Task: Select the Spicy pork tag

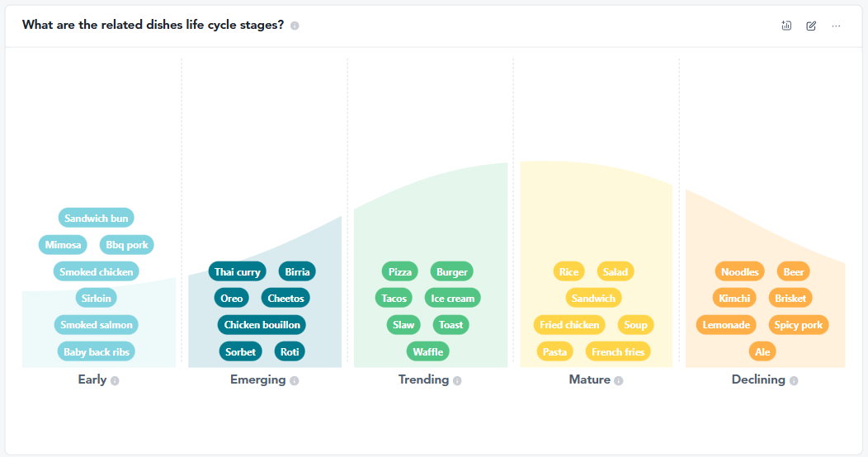Action: point(798,325)
